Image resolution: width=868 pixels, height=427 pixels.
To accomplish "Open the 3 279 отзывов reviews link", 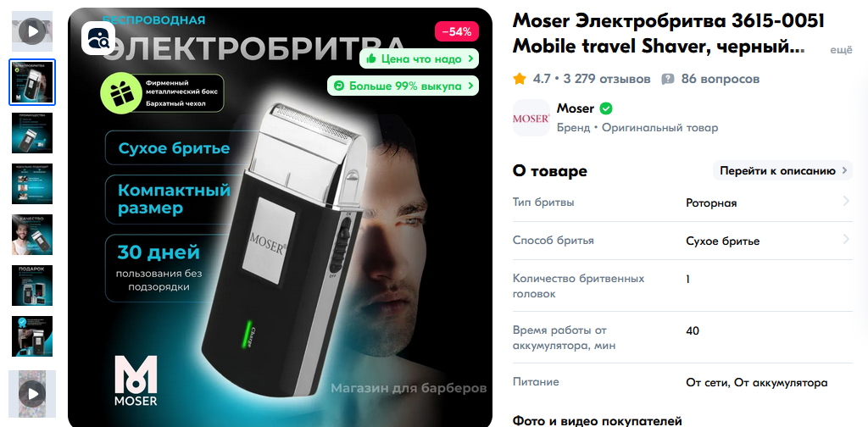I will pyautogui.click(x=607, y=79).
